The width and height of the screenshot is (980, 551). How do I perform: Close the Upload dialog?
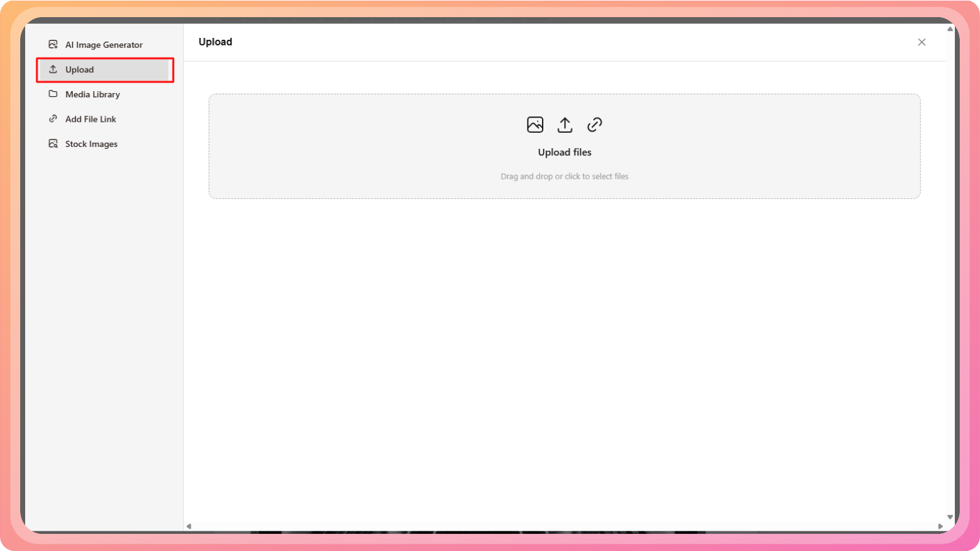click(x=921, y=42)
